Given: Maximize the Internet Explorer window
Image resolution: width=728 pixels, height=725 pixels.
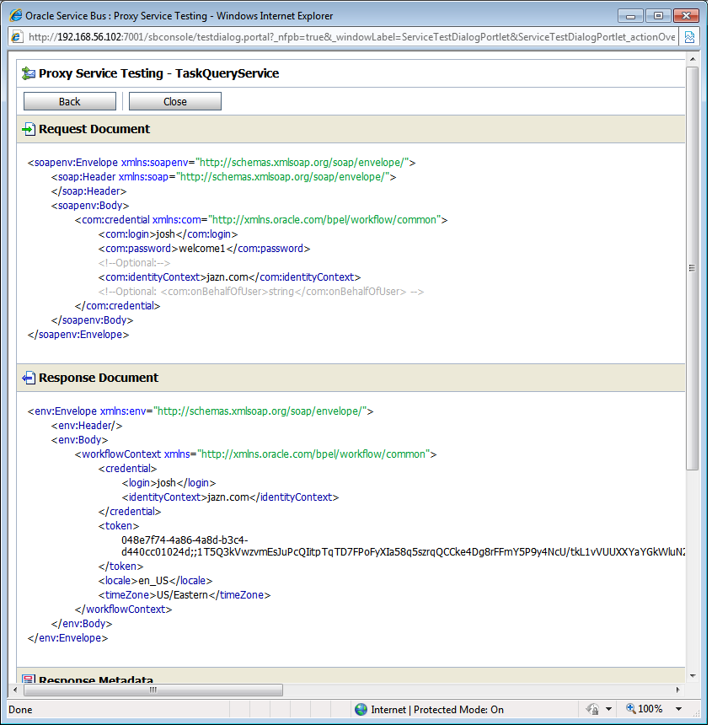Looking at the screenshot, I should point(658,16).
